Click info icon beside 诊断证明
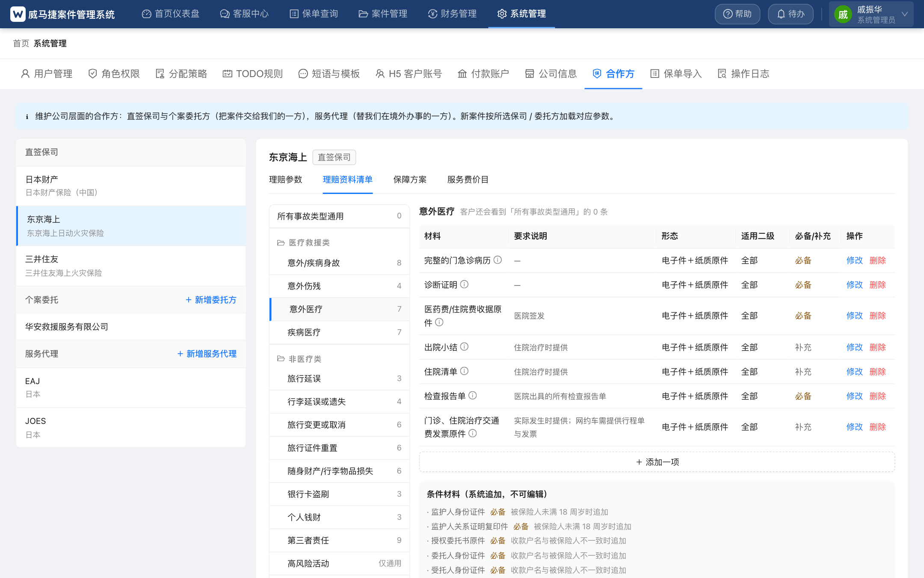 click(x=464, y=284)
